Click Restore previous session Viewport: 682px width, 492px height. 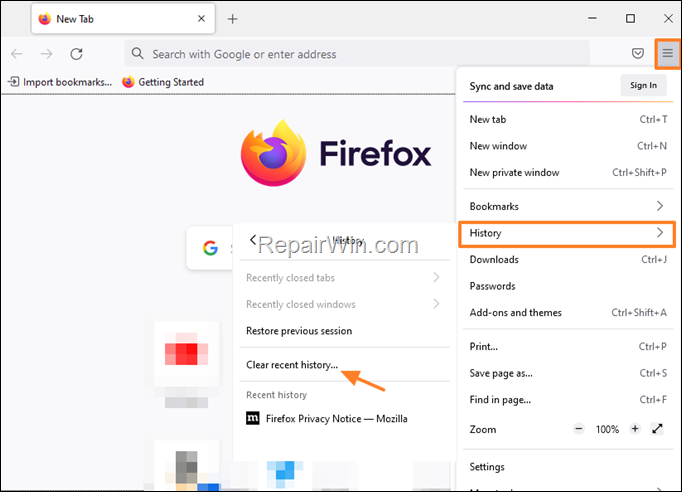(299, 331)
